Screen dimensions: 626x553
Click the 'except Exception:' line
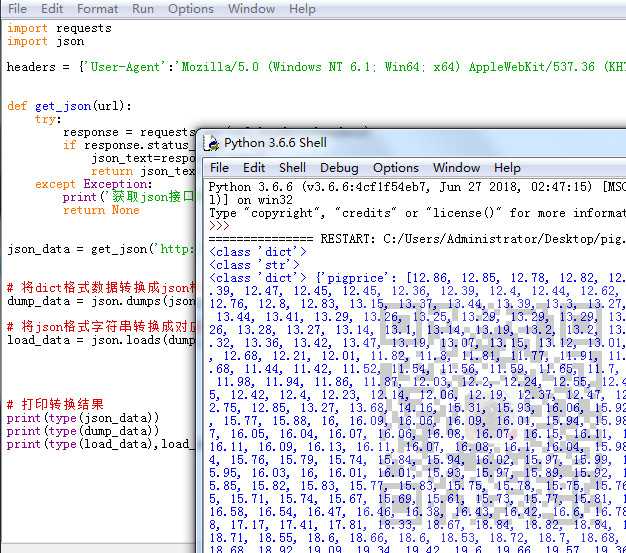click(93, 184)
